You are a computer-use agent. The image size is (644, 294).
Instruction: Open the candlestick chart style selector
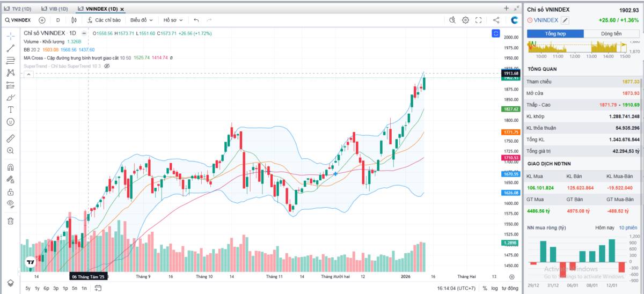(x=74, y=20)
